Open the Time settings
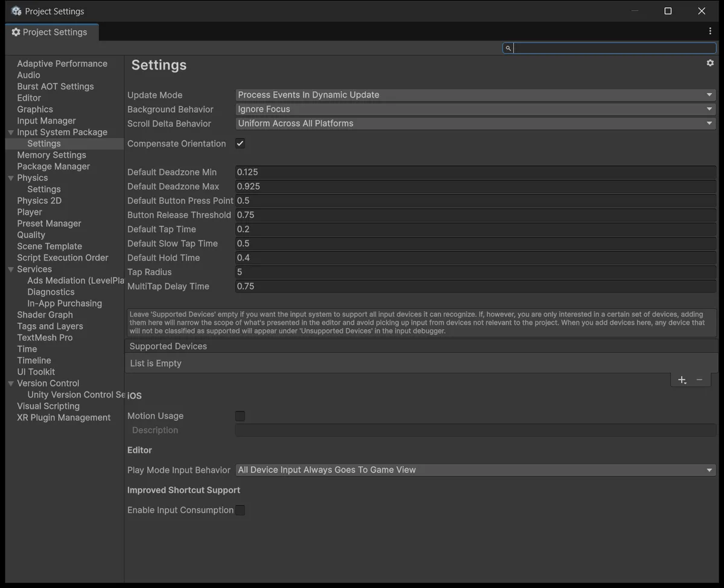 (27, 349)
